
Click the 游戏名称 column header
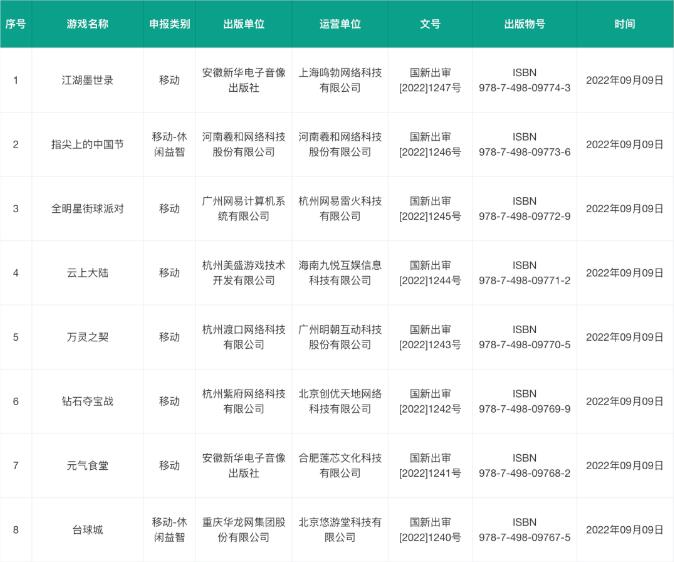point(88,24)
